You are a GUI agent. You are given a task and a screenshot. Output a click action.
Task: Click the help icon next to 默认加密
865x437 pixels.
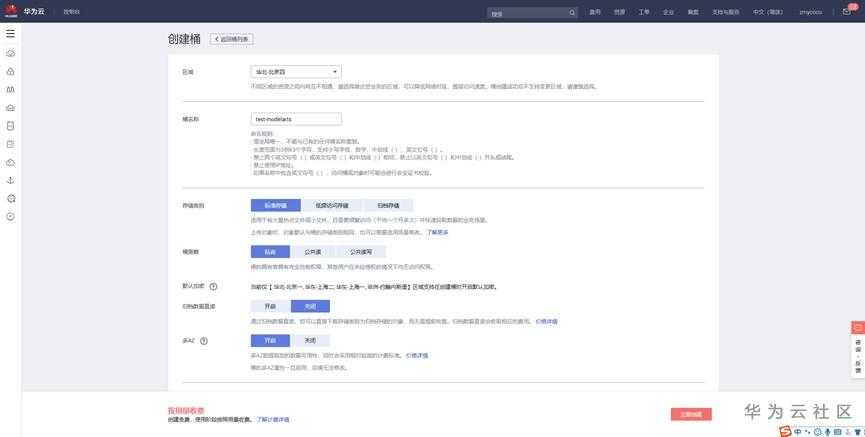(213, 286)
